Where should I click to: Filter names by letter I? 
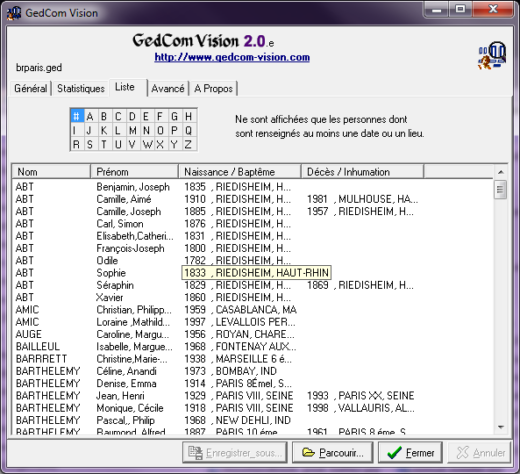click(76, 130)
